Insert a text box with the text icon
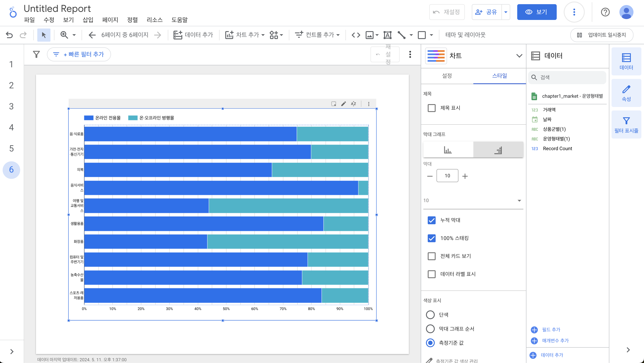The image size is (644, 363). point(387,35)
